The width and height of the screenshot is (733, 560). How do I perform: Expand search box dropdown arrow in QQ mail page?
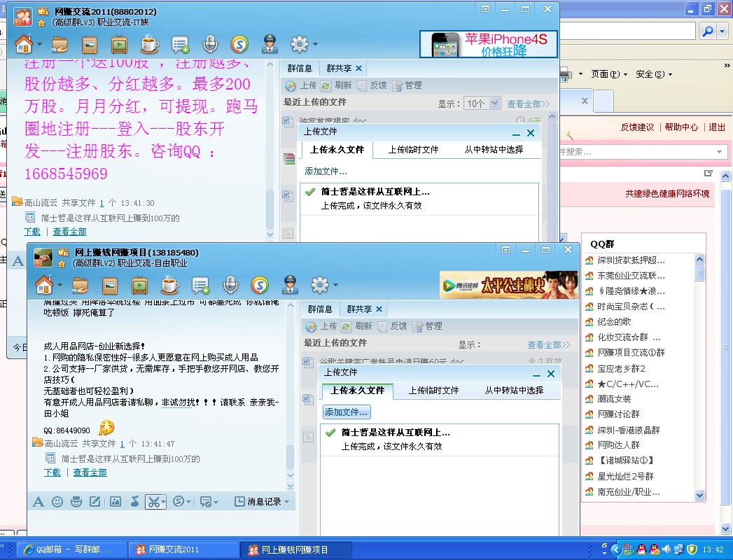pos(719,152)
